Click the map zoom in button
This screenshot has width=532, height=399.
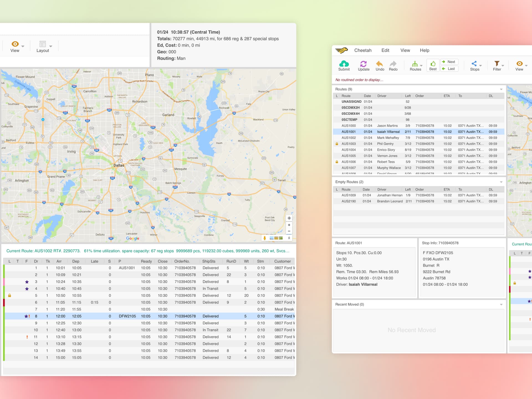click(289, 225)
